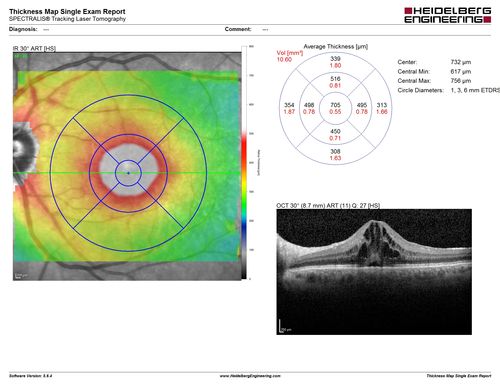Screen dimensions: 500x386
Task: Click the scale bar in OCT scan corner
Action: point(284,327)
